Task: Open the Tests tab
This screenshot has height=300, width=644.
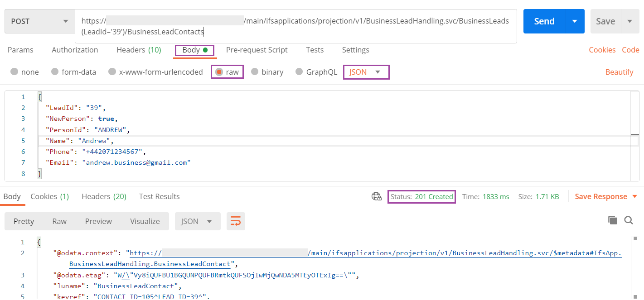Action: coord(315,50)
